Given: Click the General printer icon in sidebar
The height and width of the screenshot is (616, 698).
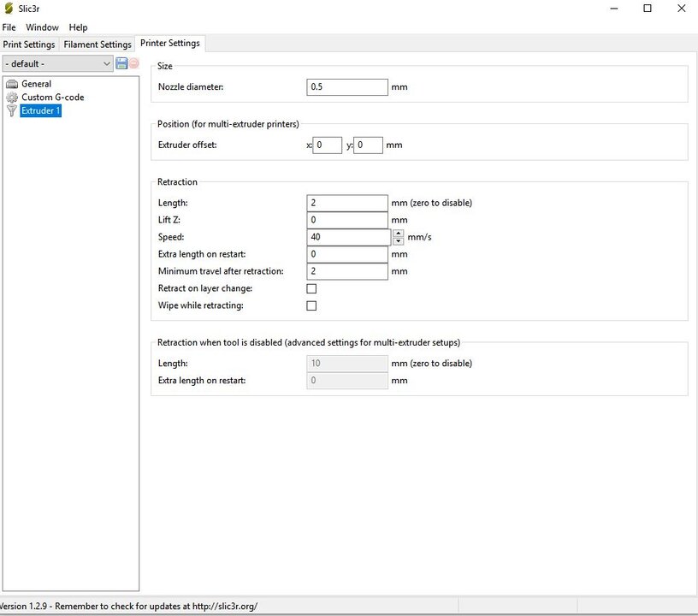Looking at the screenshot, I should tap(12, 84).
